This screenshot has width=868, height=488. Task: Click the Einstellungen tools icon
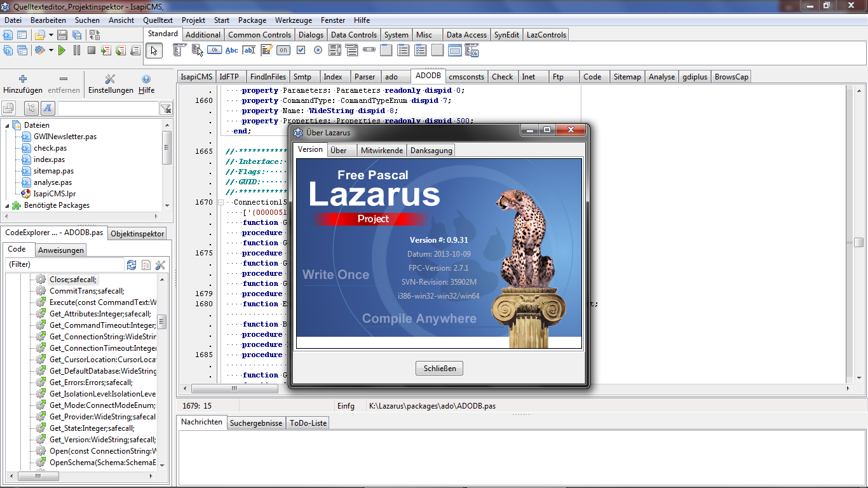110,79
